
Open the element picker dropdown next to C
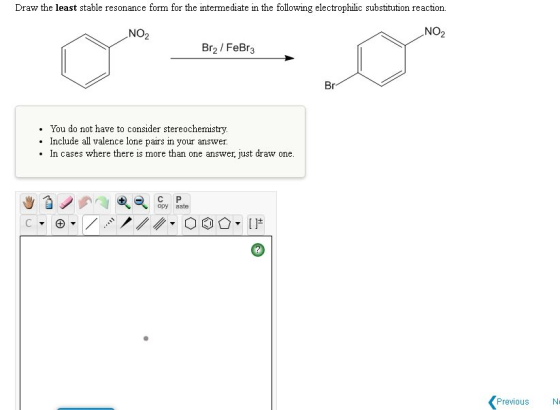point(42,224)
